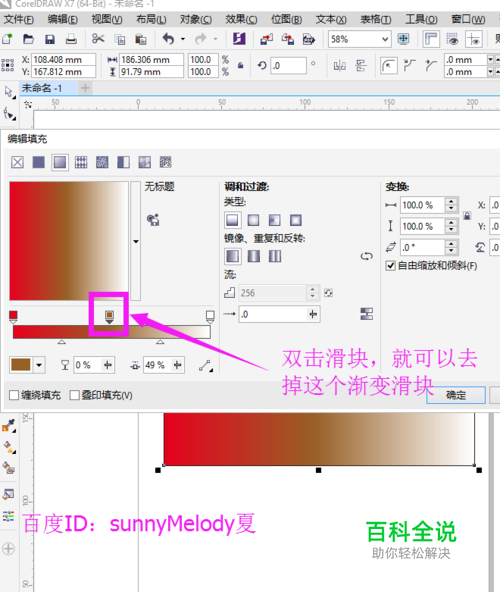500x592 pixels.
Task: Click the Paste clipboard icon
Action: 140,39
